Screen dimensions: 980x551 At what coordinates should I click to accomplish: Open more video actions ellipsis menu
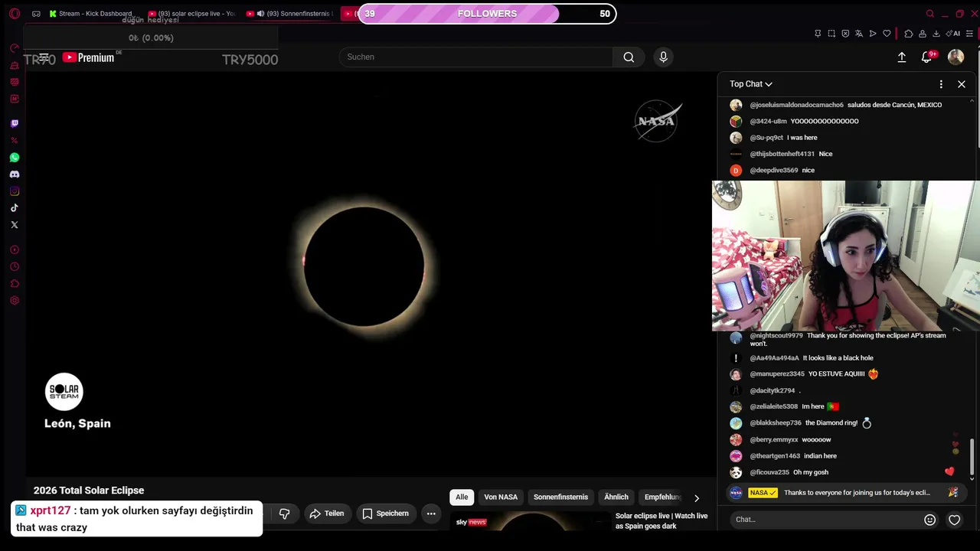click(x=431, y=514)
